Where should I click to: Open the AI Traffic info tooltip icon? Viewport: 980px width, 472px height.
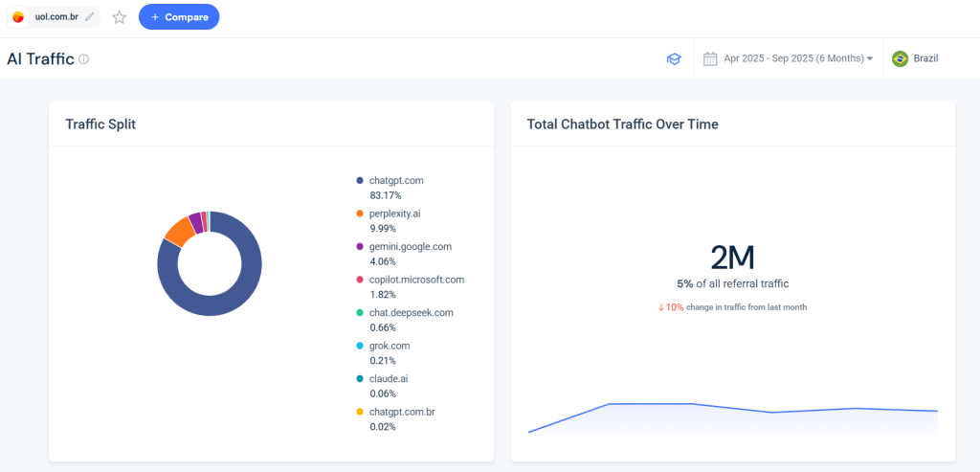[x=84, y=59]
